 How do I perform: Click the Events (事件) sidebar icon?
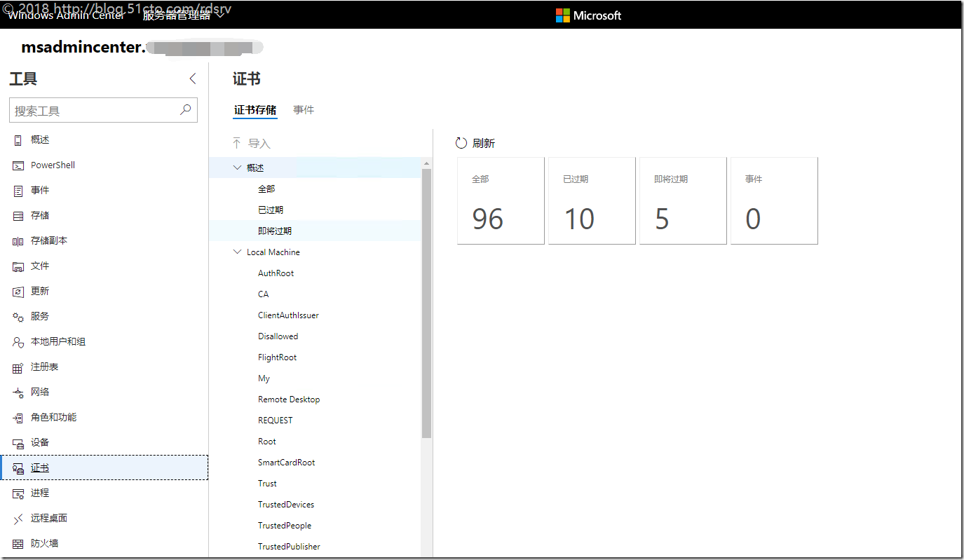tap(18, 191)
